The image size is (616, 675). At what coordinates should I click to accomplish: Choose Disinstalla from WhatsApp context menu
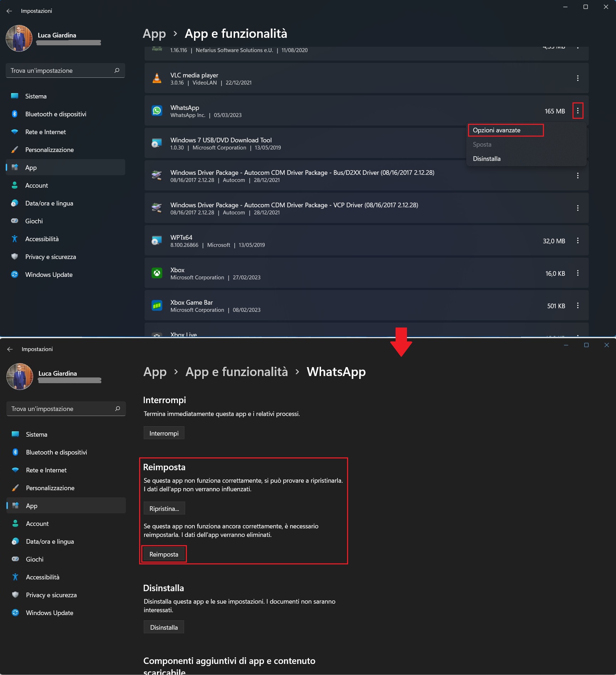tap(487, 159)
